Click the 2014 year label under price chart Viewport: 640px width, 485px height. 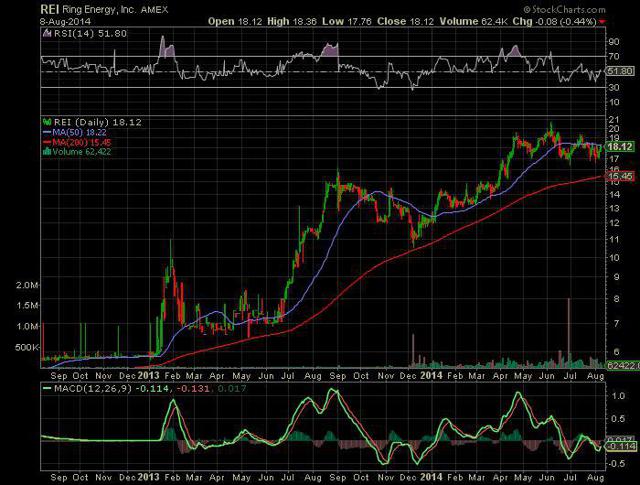pyautogui.click(x=431, y=375)
